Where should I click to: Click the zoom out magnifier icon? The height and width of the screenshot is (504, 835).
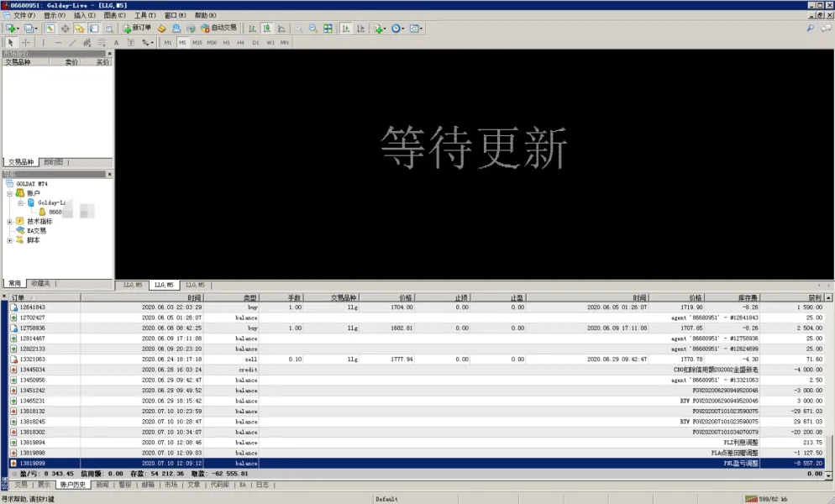313,29
